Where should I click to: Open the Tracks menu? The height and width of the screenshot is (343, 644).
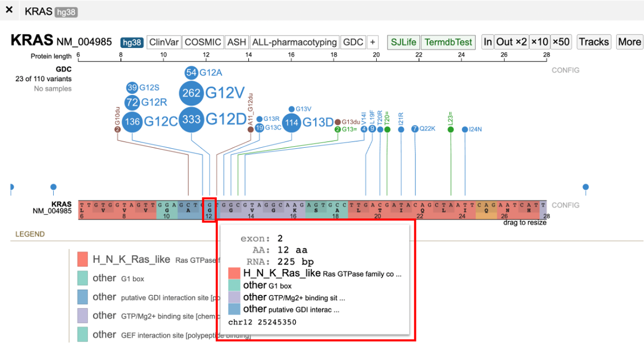pos(593,42)
